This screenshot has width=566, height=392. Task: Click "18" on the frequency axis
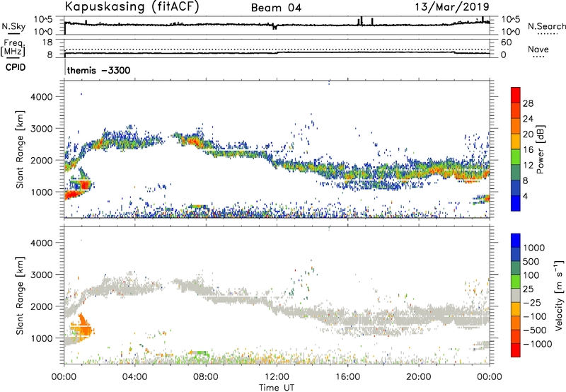47,42
